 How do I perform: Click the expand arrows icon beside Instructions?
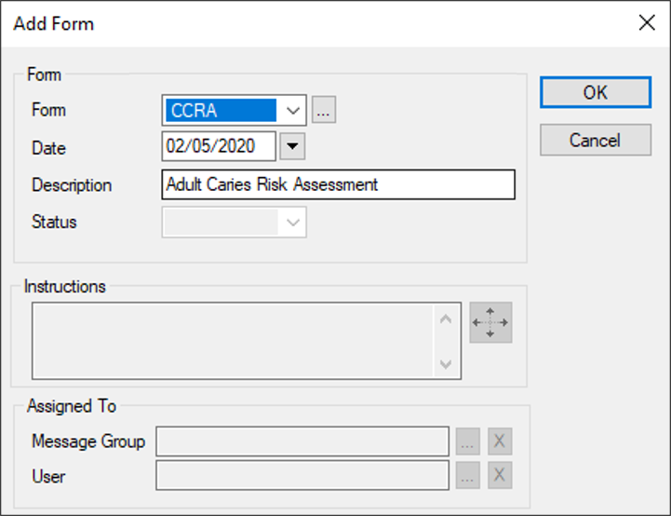(x=490, y=323)
